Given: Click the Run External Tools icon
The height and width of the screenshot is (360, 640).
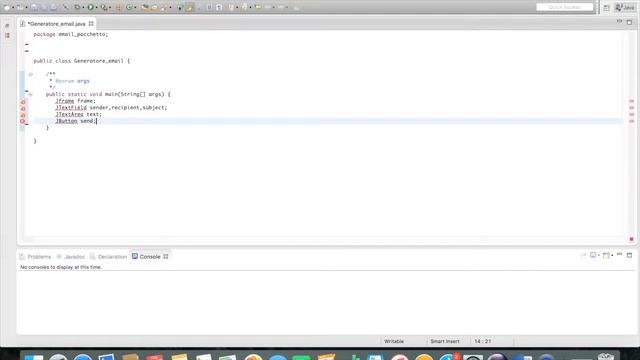Looking at the screenshot, I should (x=104, y=7).
